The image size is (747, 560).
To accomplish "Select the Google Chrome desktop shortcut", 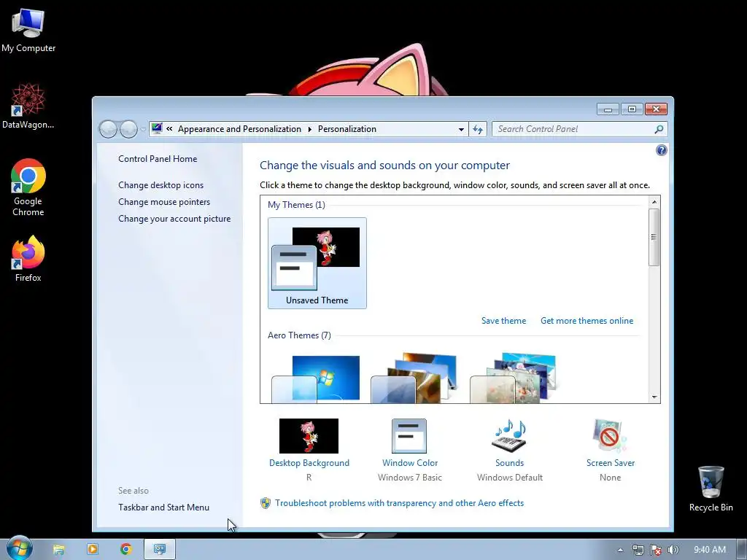I will pyautogui.click(x=28, y=187).
